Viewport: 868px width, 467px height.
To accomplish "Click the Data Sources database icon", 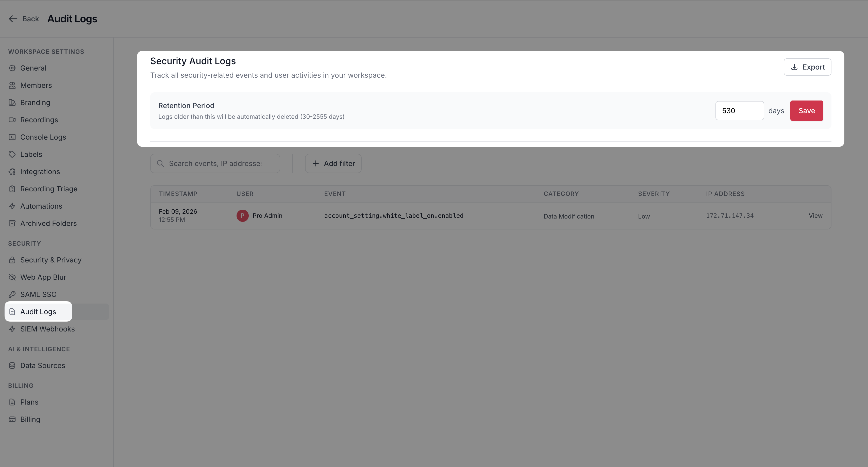I will tap(12, 365).
